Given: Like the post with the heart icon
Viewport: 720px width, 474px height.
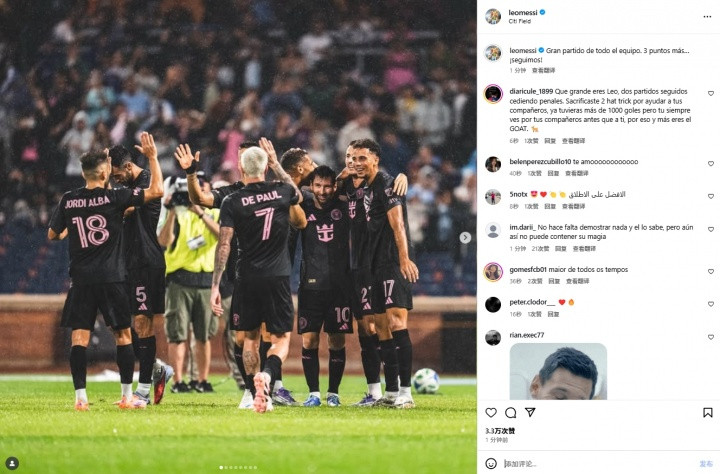Looking at the screenshot, I should pos(491,412).
